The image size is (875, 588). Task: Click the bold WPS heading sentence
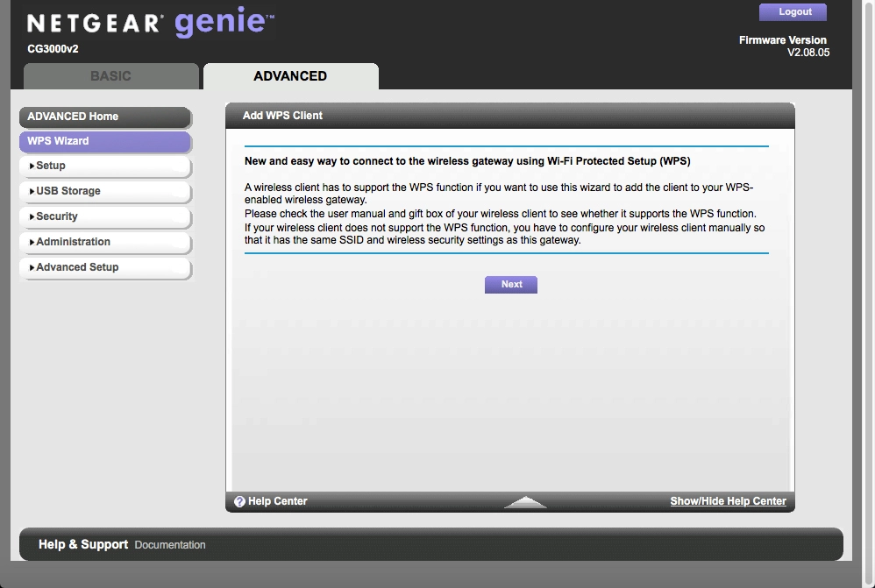[x=467, y=161]
